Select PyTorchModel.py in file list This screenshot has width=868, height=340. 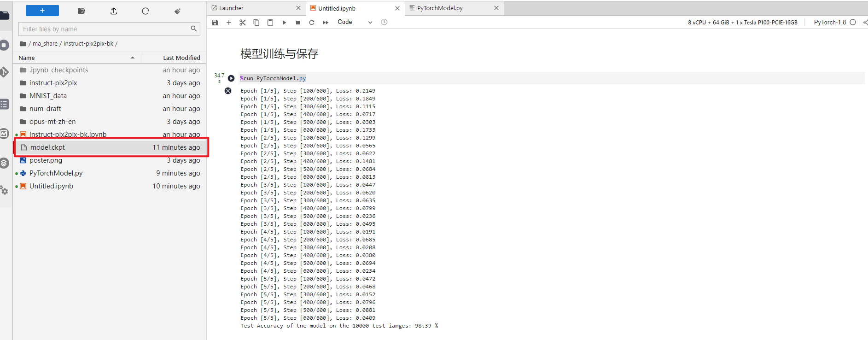[x=110, y=173]
